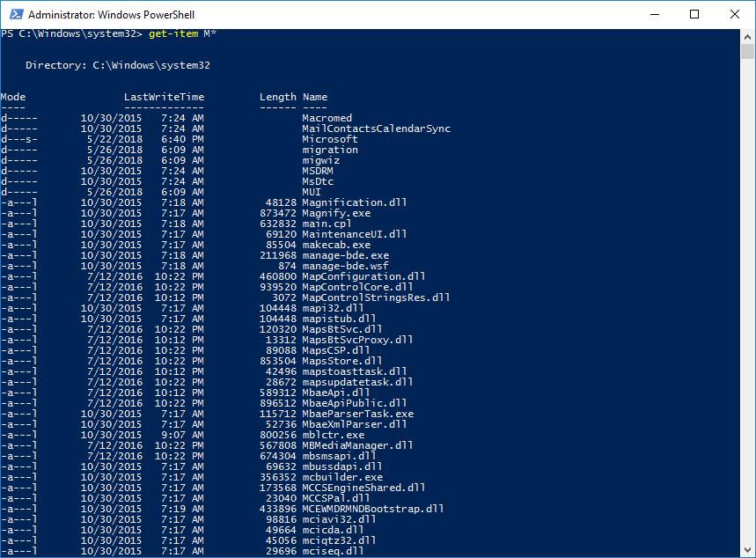Click the Directory path line in output
Viewport: 756px width, 558px height.
pyautogui.click(x=117, y=65)
